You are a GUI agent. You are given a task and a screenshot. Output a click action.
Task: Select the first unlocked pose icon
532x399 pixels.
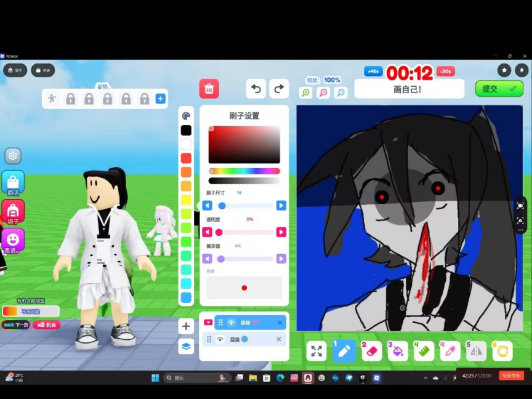(x=52, y=99)
